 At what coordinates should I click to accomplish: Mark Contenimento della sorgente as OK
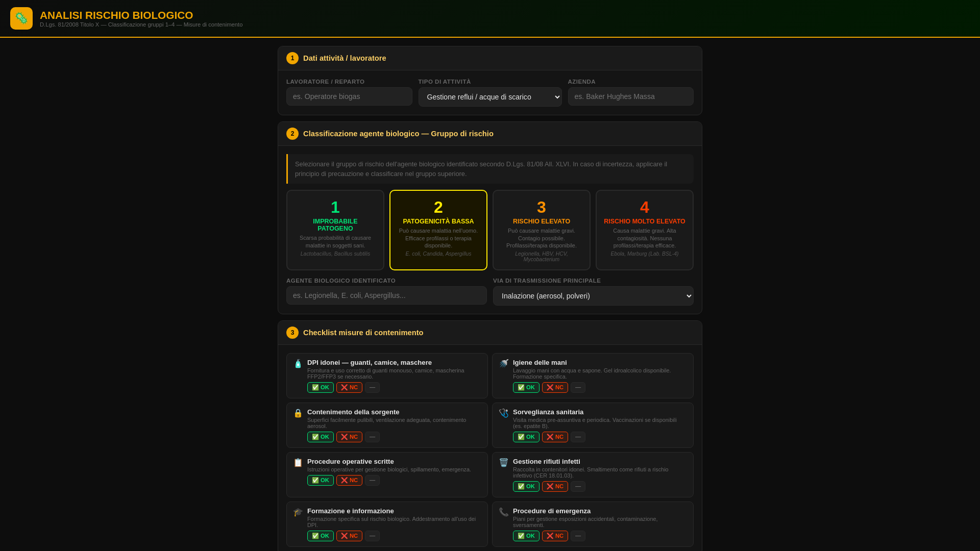[x=321, y=437]
